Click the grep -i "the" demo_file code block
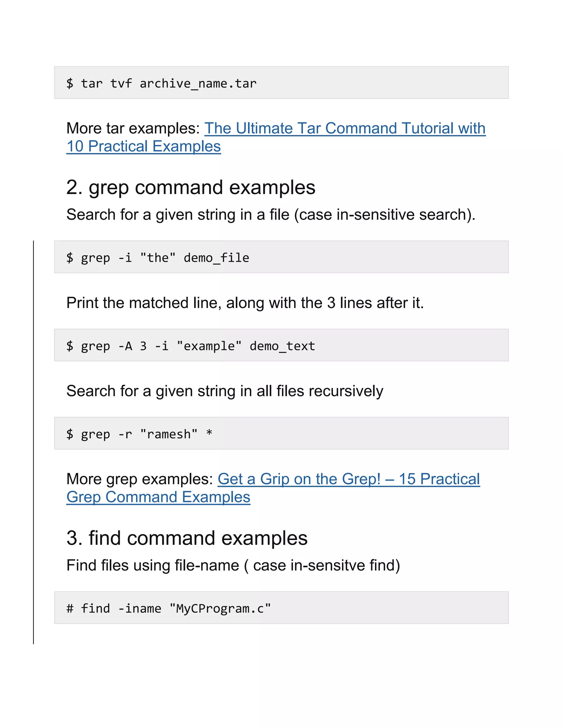Image resolution: width=563 pixels, height=728 pixels. (x=281, y=257)
